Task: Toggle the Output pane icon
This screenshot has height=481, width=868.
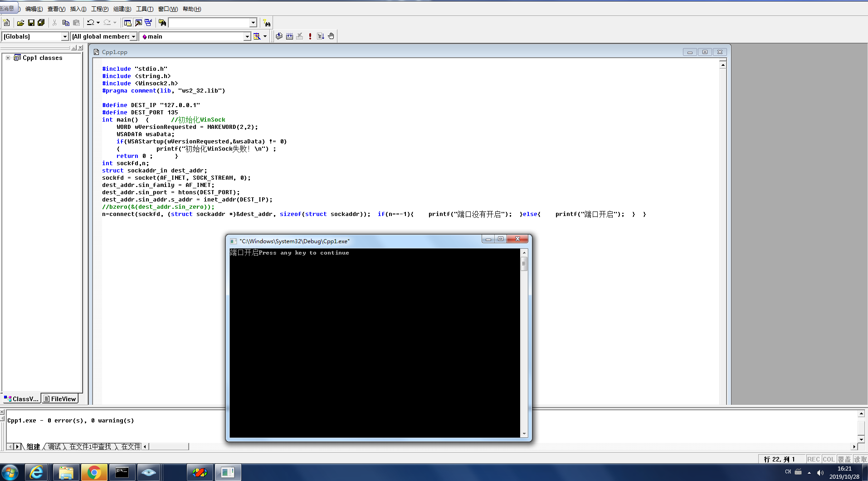Action: [138, 23]
